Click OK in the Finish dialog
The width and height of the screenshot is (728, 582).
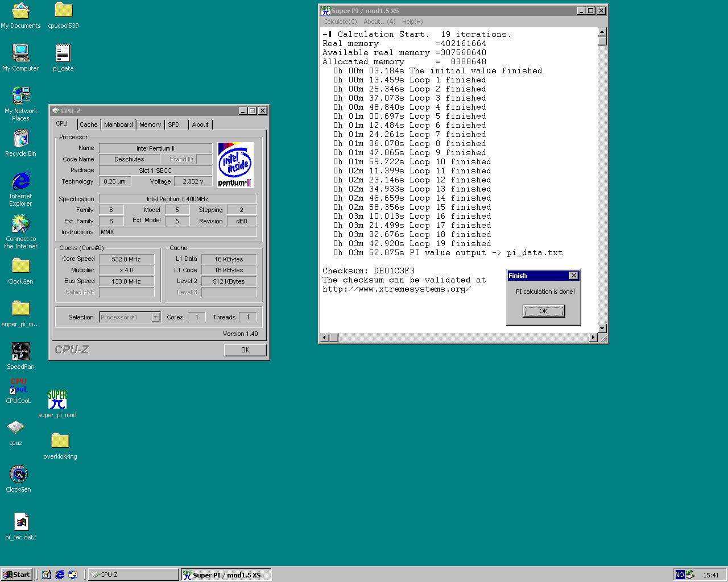(543, 311)
